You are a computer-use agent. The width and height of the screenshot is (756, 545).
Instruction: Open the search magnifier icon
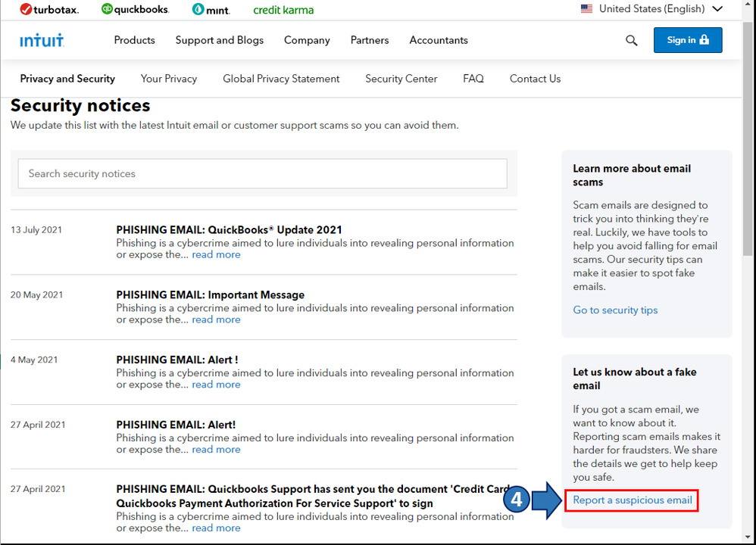click(631, 40)
